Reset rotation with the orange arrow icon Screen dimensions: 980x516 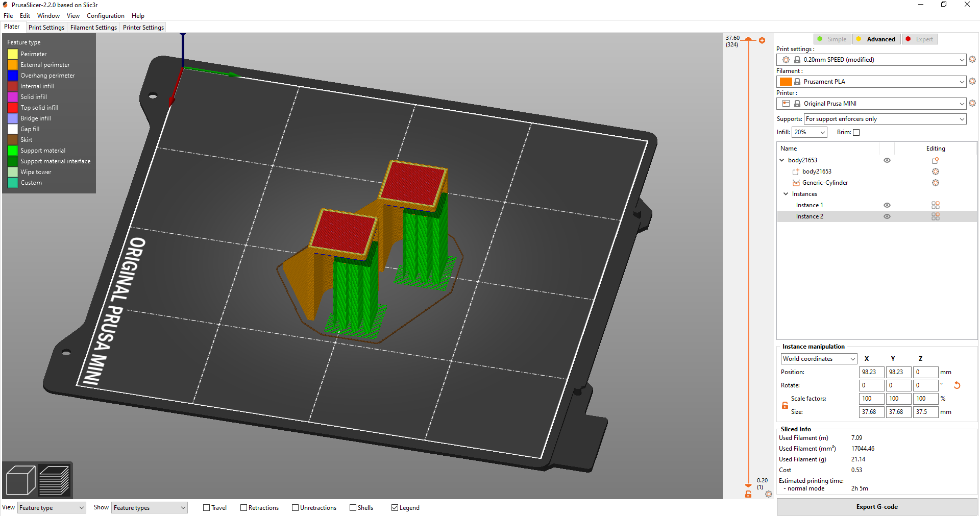[x=957, y=385]
